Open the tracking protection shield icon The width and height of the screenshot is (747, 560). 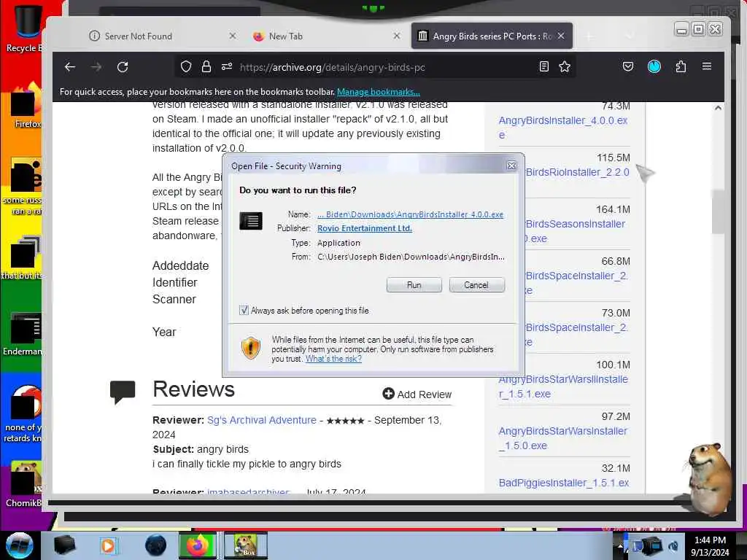coord(186,67)
